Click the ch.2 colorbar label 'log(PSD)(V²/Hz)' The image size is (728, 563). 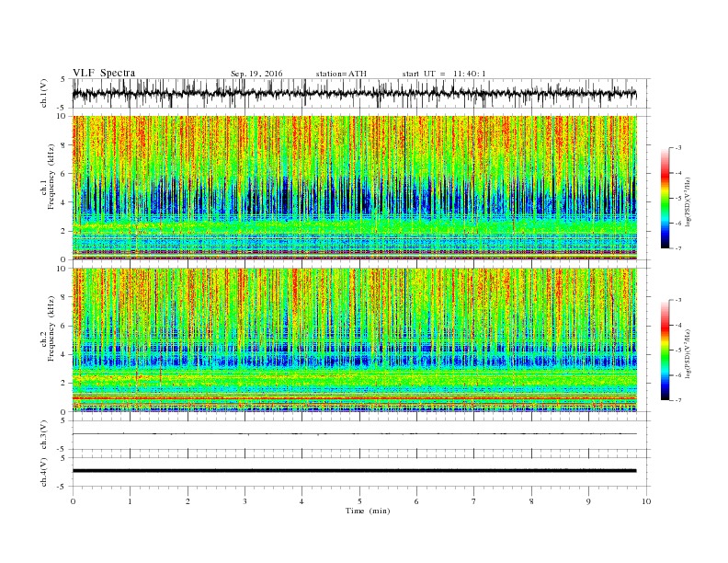pyautogui.click(x=688, y=352)
